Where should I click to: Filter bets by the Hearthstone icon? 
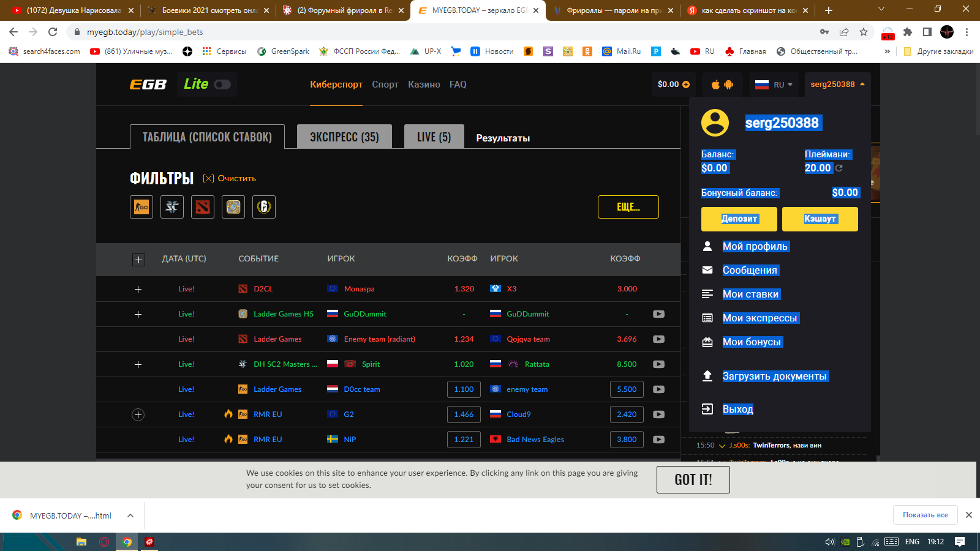coord(233,207)
